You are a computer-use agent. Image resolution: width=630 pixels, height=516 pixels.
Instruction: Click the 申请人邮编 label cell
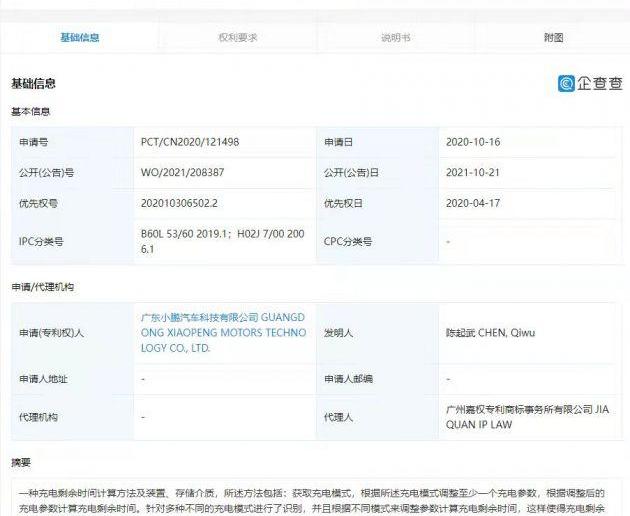tap(377, 379)
